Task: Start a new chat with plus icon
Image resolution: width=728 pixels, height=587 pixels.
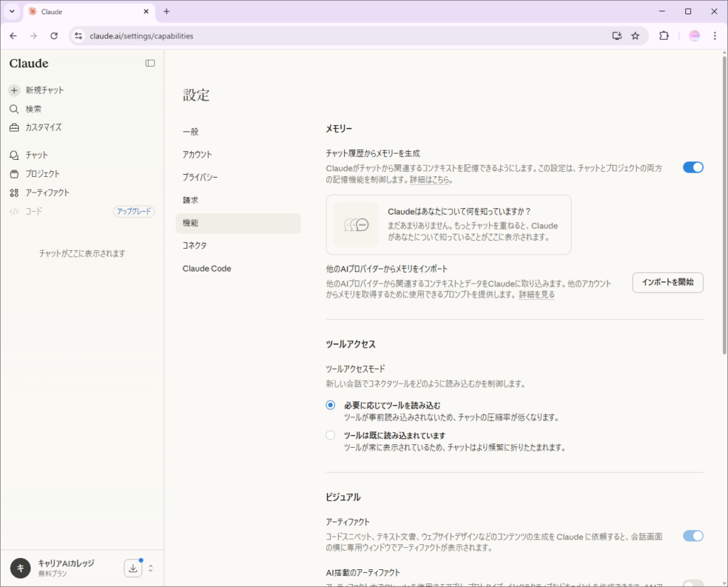Action: tap(14, 90)
